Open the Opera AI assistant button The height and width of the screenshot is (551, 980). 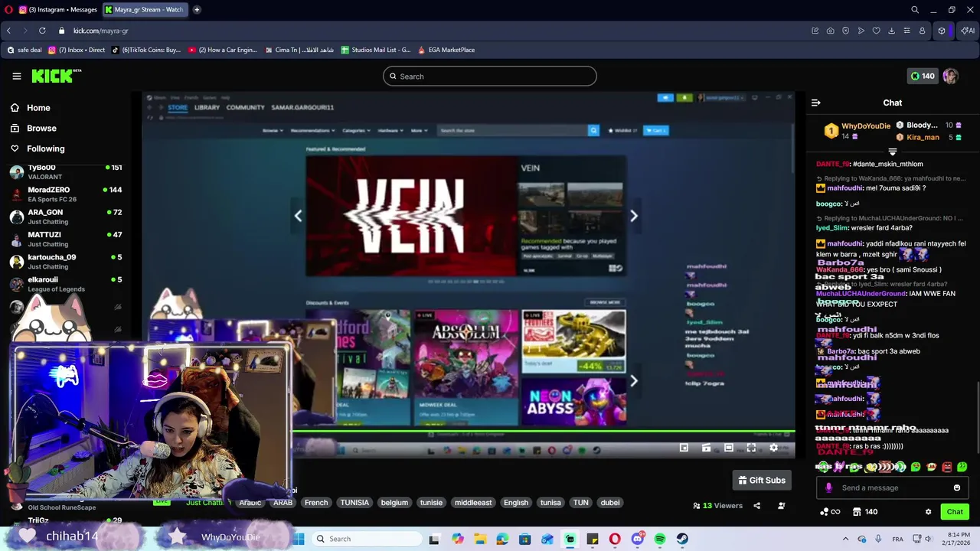coord(968,31)
